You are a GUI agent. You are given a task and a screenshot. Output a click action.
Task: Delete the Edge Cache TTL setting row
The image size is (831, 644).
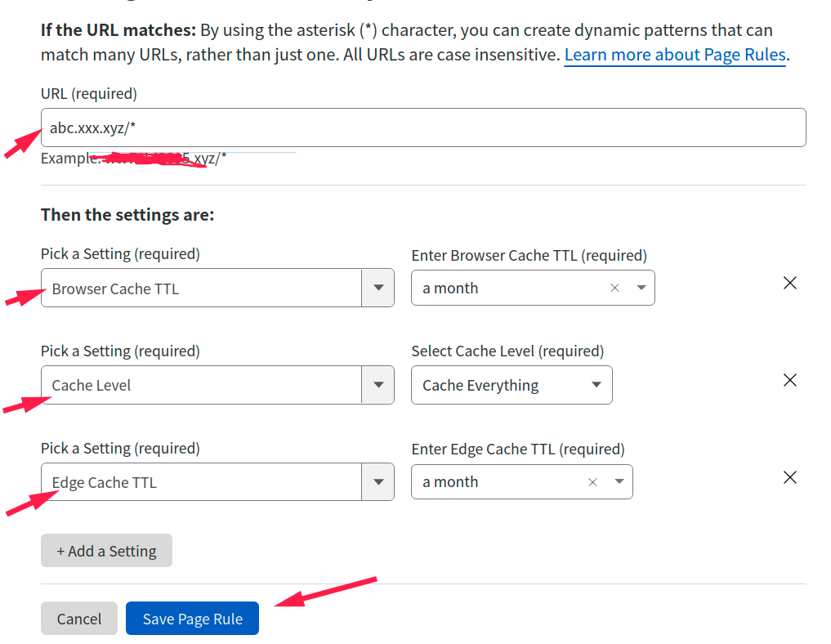(x=790, y=478)
